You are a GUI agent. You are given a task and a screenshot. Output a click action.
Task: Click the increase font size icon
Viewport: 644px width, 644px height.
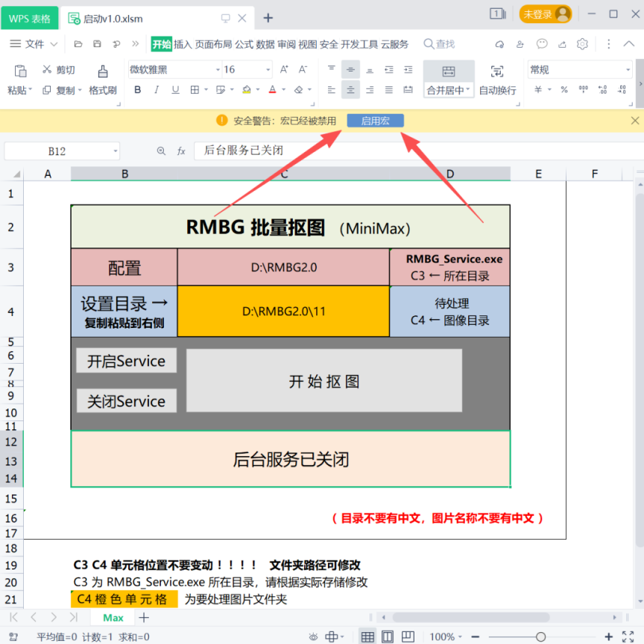[x=284, y=70]
